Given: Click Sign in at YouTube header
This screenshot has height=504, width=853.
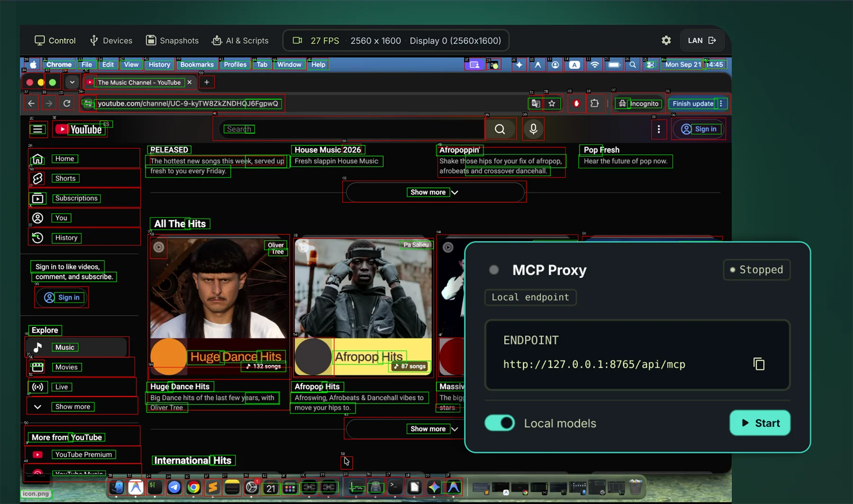Looking at the screenshot, I should [x=699, y=129].
